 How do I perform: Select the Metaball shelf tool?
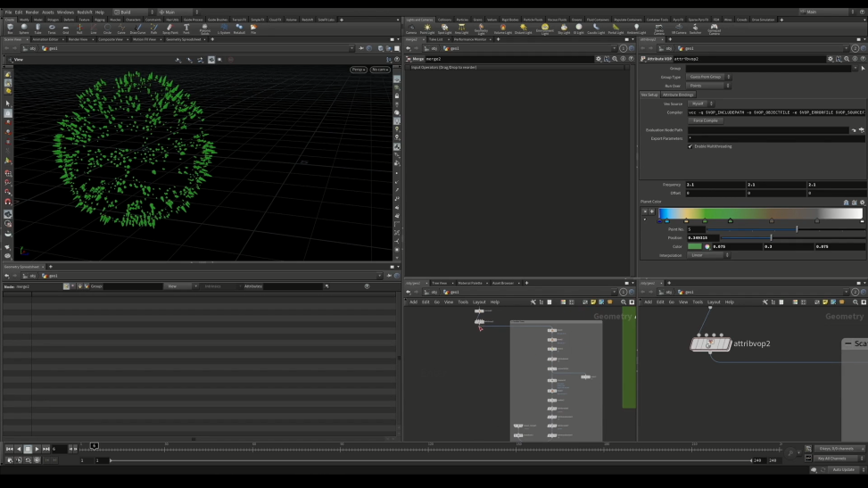point(239,29)
